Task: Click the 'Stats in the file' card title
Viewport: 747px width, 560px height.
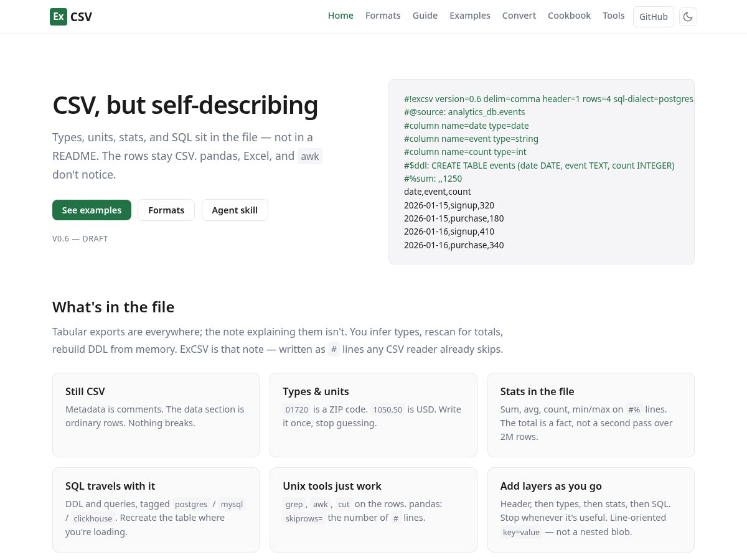Action: click(x=537, y=391)
